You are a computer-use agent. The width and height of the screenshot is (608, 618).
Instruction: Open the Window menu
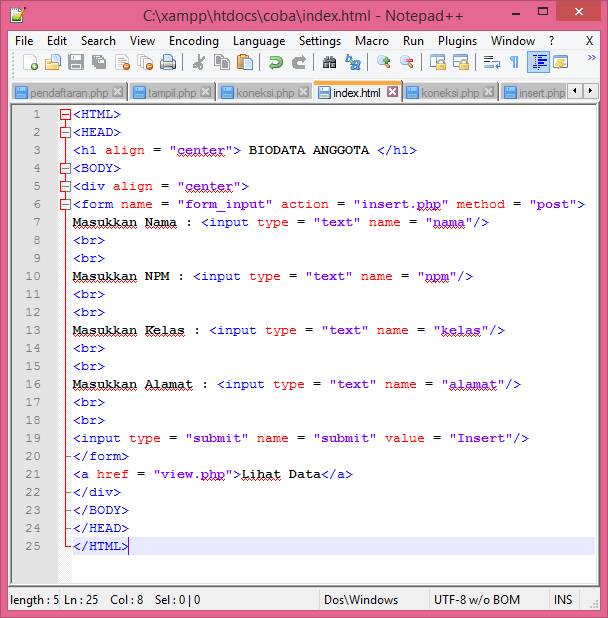[512, 41]
